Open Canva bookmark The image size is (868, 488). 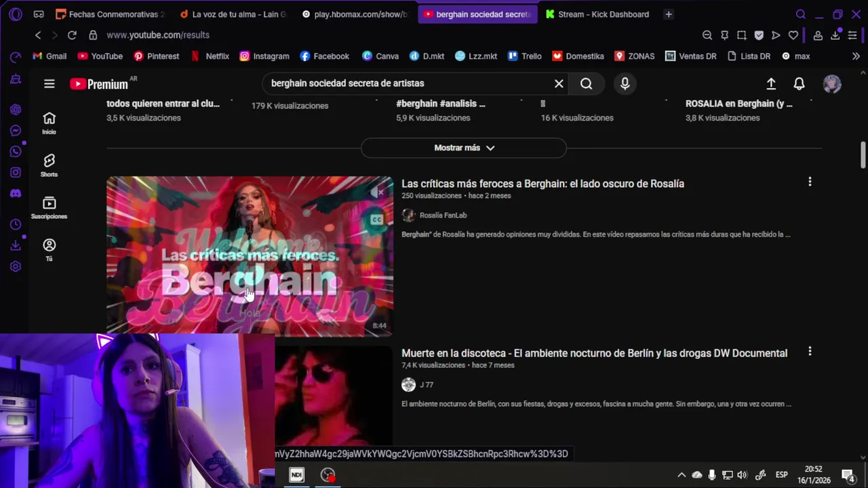point(380,56)
